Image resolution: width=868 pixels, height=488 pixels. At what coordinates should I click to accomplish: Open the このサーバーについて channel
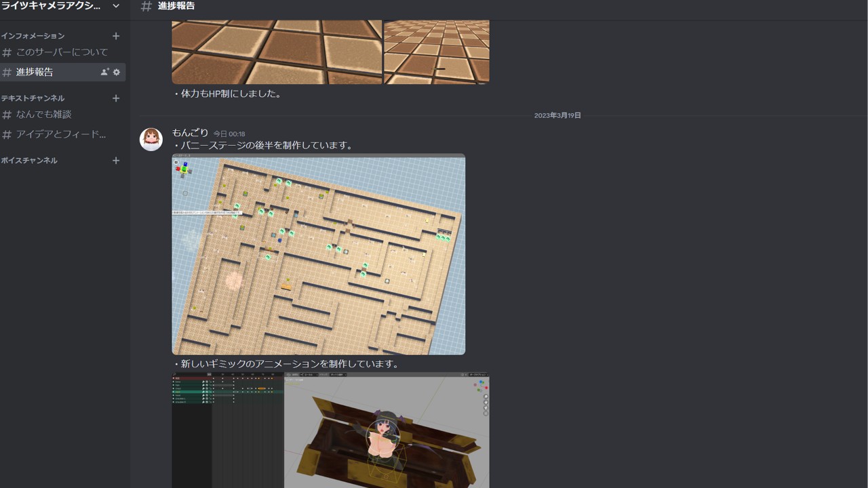coord(62,52)
